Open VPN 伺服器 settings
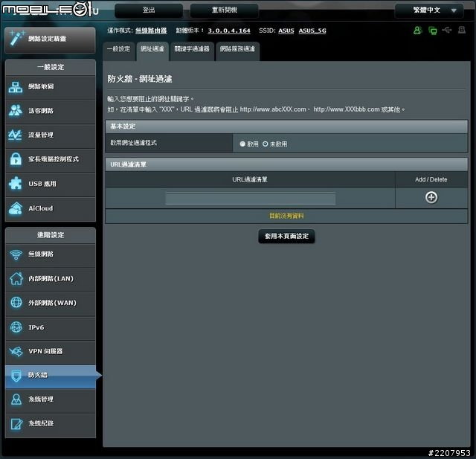Screen dimensions: 476x459 tap(49, 351)
